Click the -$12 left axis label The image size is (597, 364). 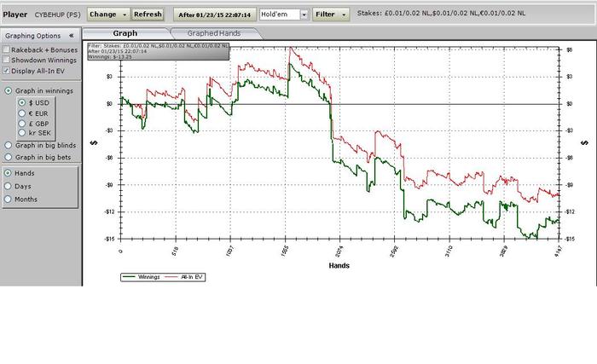(x=109, y=211)
